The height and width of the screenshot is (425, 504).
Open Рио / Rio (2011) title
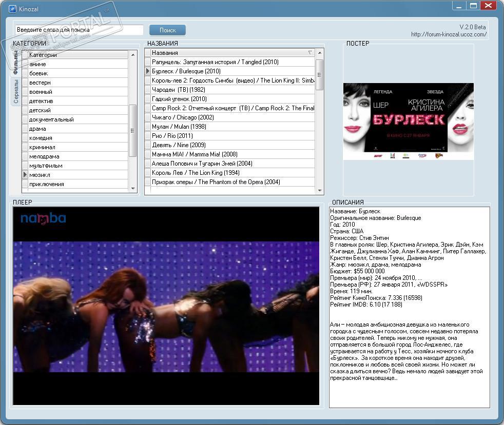click(232, 136)
